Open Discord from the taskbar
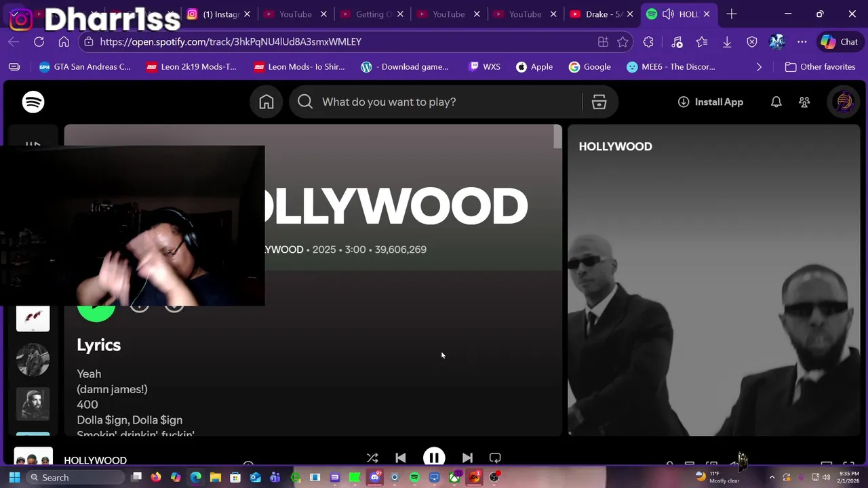The height and width of the screenshot is (488, 868). pos(375,477)
